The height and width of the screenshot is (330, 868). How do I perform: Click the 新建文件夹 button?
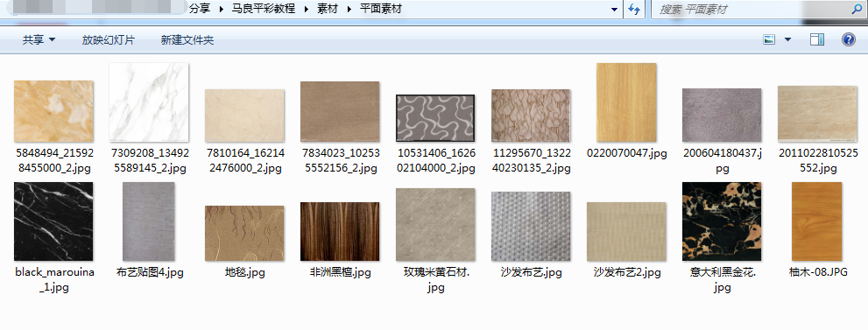187,39
